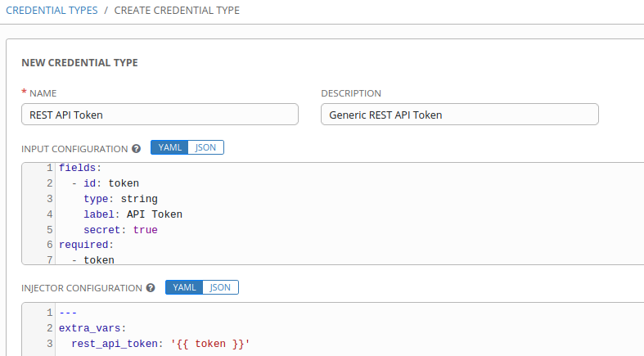
Task: Click the Description field with Generic REST API Token
Action: [x=459, y=115]
